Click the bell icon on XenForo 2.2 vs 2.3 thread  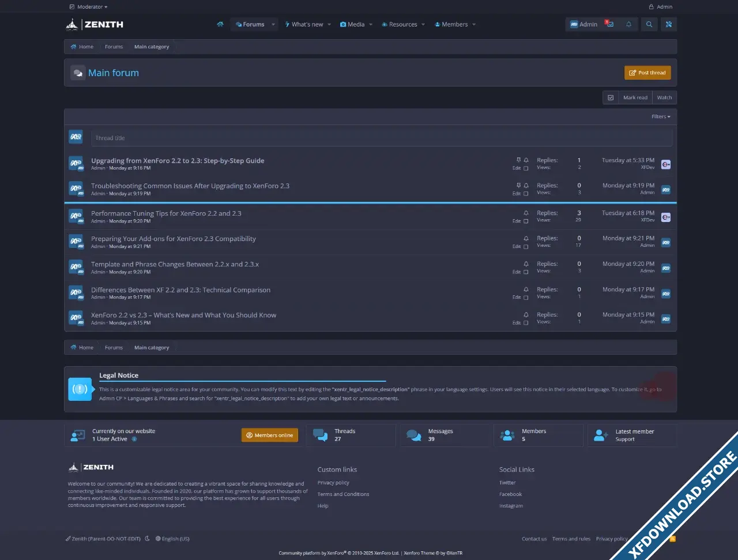tap(526, 315)
